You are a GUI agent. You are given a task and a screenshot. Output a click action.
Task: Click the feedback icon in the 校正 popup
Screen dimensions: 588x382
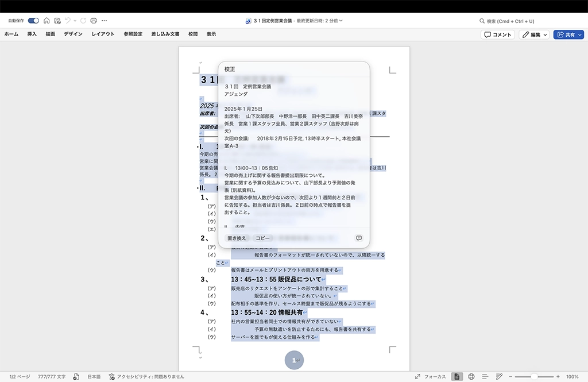tap(359, 238)
